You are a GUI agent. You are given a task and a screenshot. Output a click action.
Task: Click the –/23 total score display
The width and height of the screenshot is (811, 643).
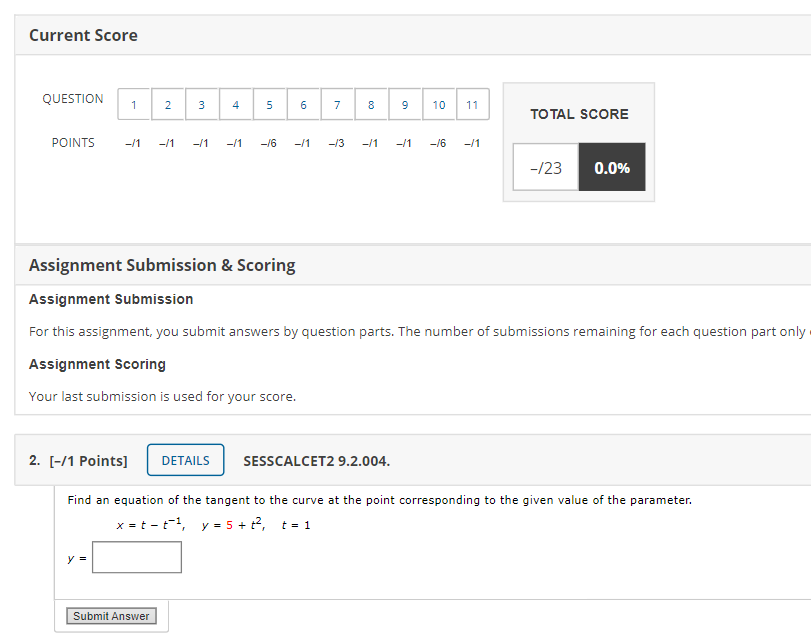tap(545, 165)
